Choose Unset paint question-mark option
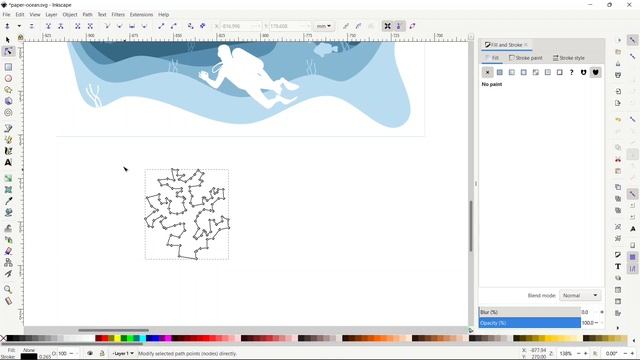Viewport: 640px width, 360px height. [x=571, y=72]
